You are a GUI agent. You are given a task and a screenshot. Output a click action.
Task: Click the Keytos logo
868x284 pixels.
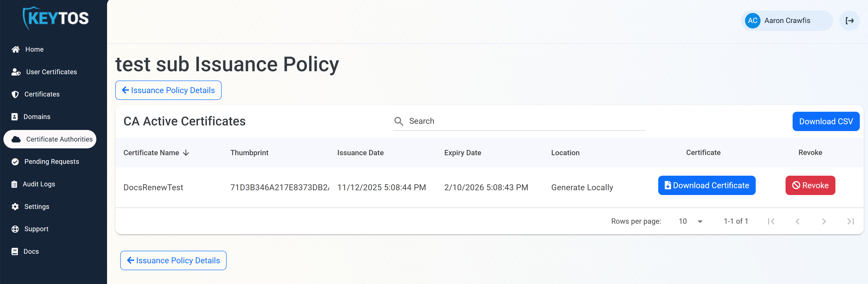56,18
